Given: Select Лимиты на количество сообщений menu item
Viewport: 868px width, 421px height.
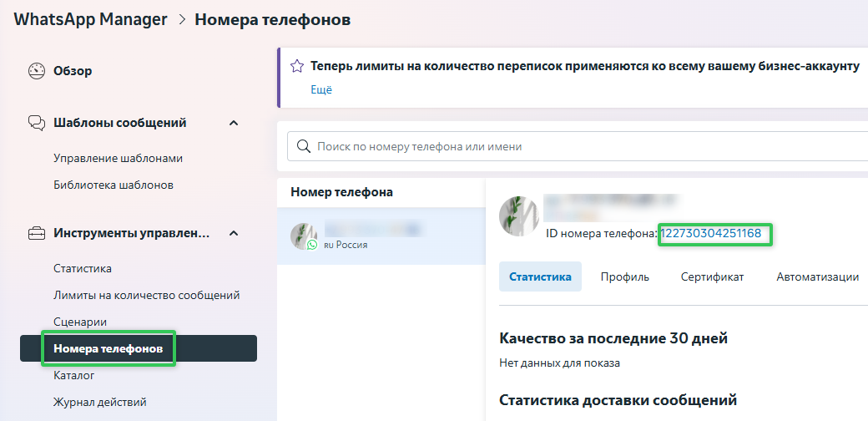Looking at the screenshot, I should coord(146,295).
